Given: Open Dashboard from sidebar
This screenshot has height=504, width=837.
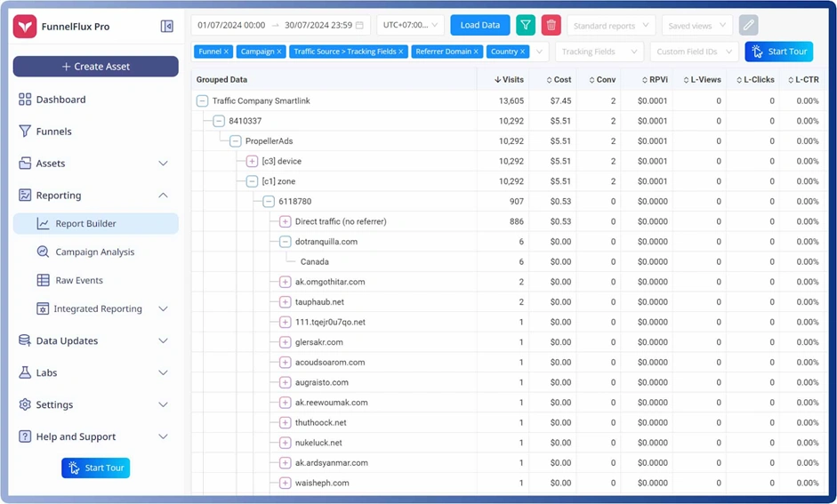Looking at the screenshot, I should [x=60, y=100].
